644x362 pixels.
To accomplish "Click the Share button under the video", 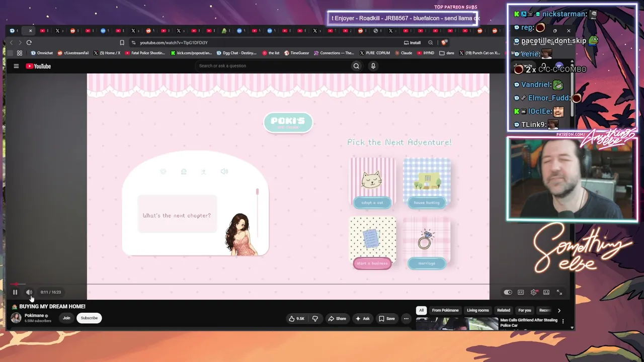I will 337,318.
